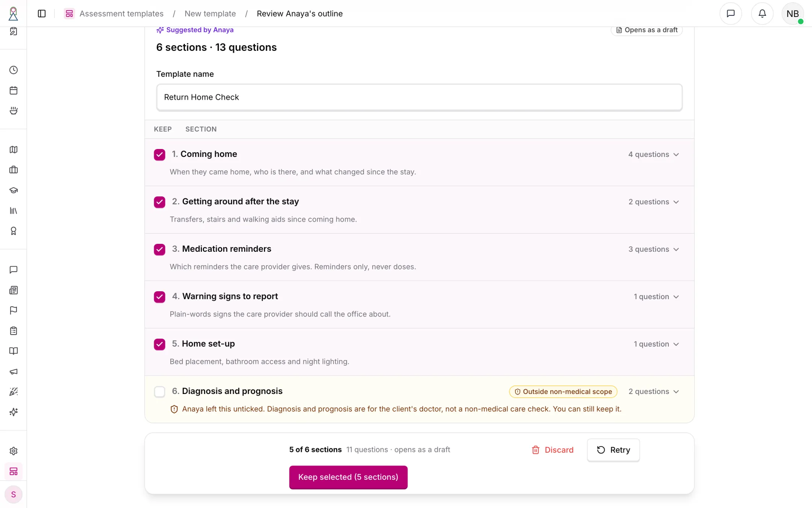812x508 pixels.
Task: Retry the outline suggestion
Action: click(613, 450)
